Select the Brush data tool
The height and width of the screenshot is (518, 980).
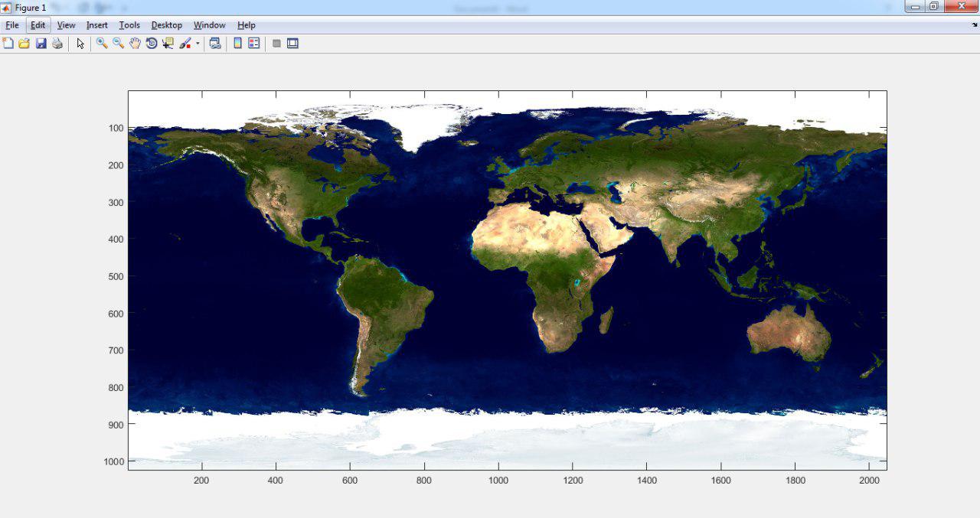[x=185, y=44]
